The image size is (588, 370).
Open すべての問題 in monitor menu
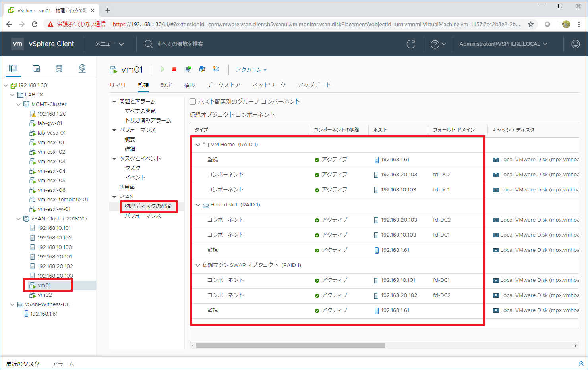(x=140, y=111)
